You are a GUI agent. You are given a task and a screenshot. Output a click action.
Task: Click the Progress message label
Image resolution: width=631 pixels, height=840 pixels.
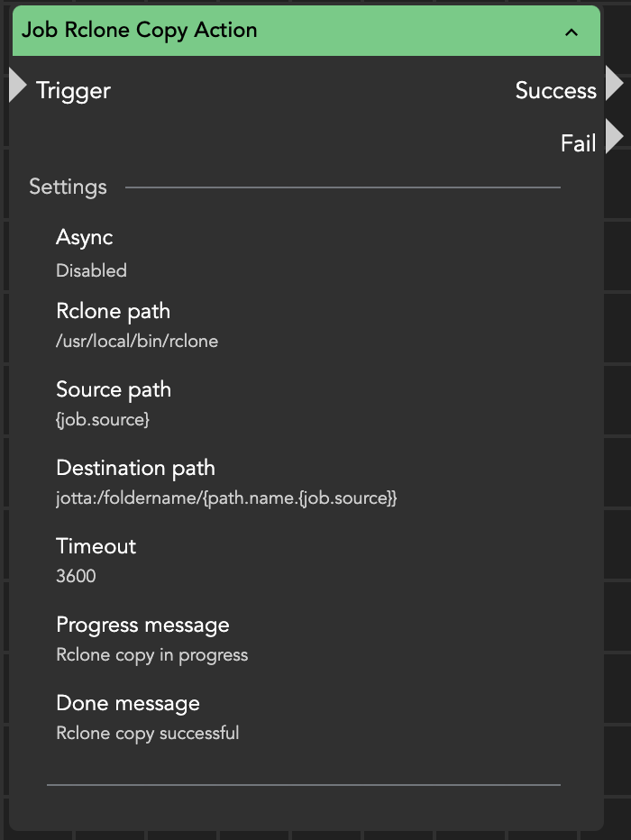[x=142, y=625]
